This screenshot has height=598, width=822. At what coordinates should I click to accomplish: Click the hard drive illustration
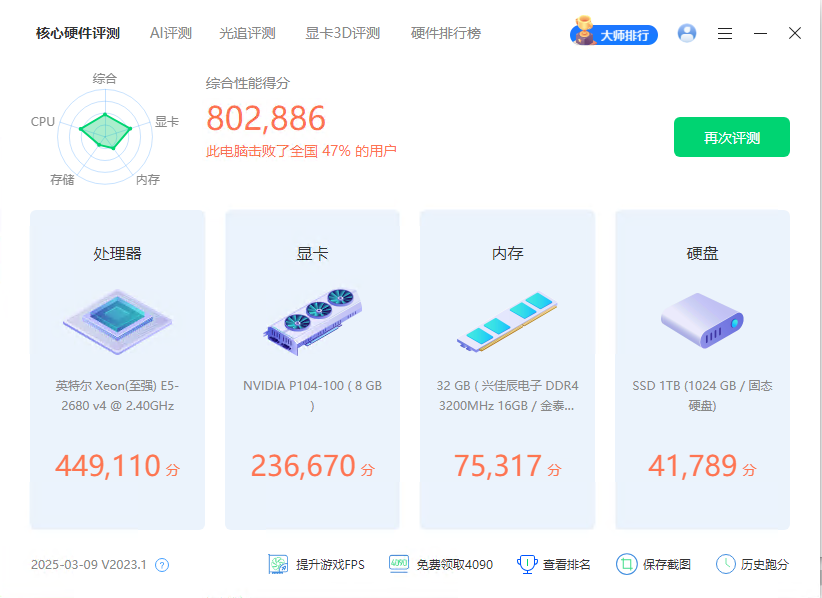[702, 320]
